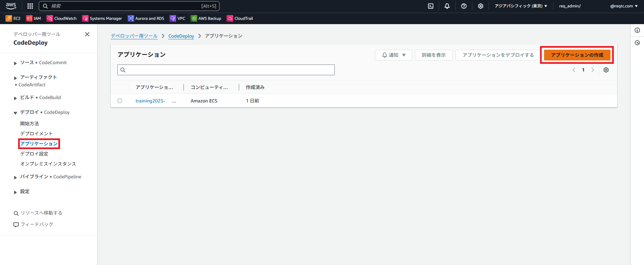Open the req_admin account menu
The height and width of the screenshot is (265, 644).
click(598, 6)
